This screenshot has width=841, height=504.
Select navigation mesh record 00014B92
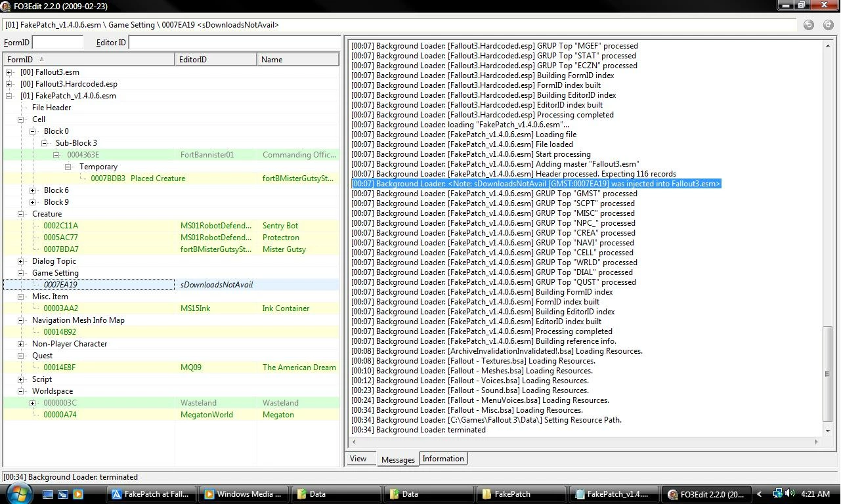click(171, 332)
